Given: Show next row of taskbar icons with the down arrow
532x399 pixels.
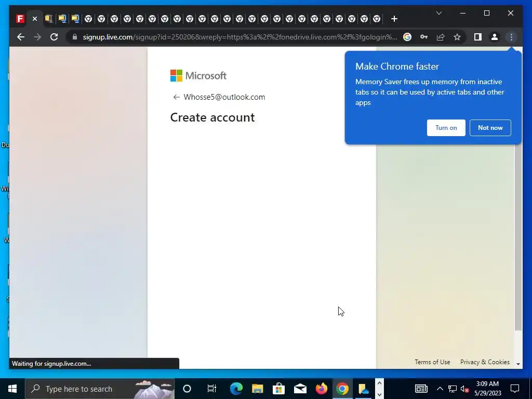Looking at the screenshot, I should click(x=379, y=394).
